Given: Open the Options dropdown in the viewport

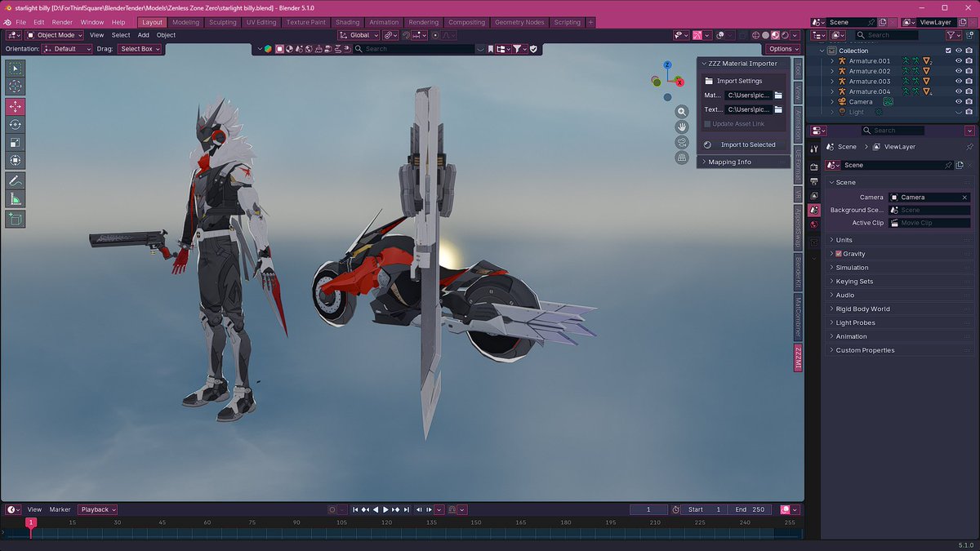Looking at the screenshot, I should click(x=783, y=49).
